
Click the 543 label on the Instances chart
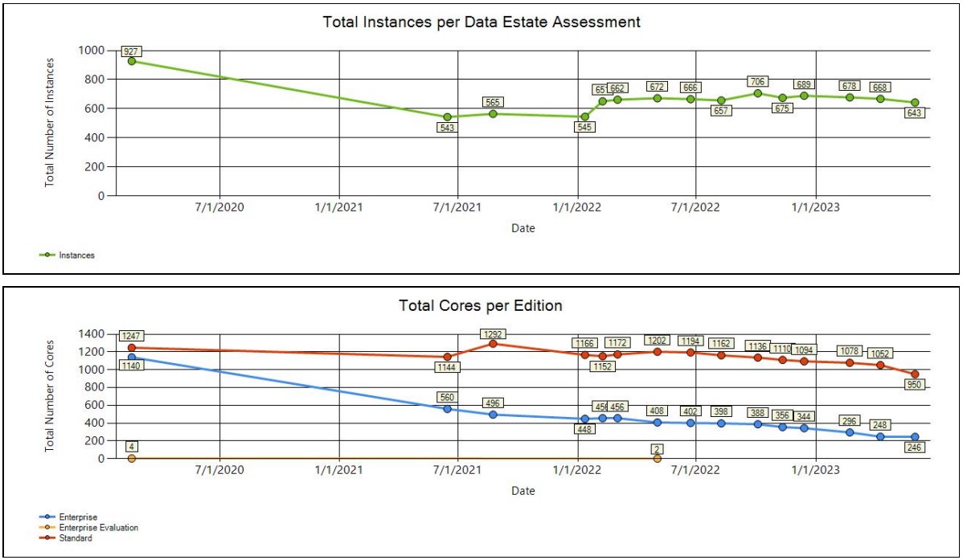tap(448, 128)
